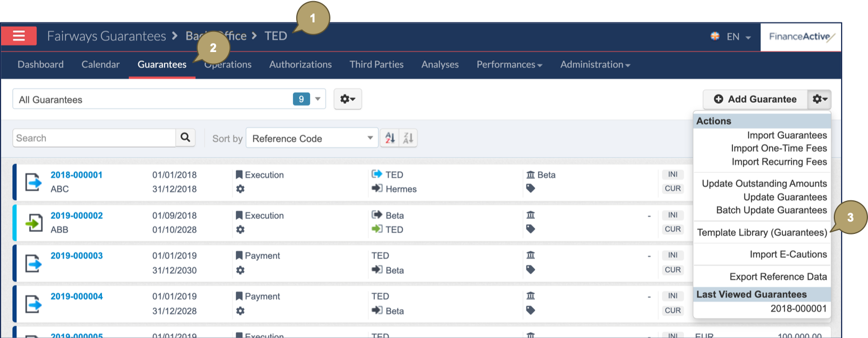Screen dimensions: 868x338
Task: Open the Performances menu in navigation bar
Action: (509, 64)
